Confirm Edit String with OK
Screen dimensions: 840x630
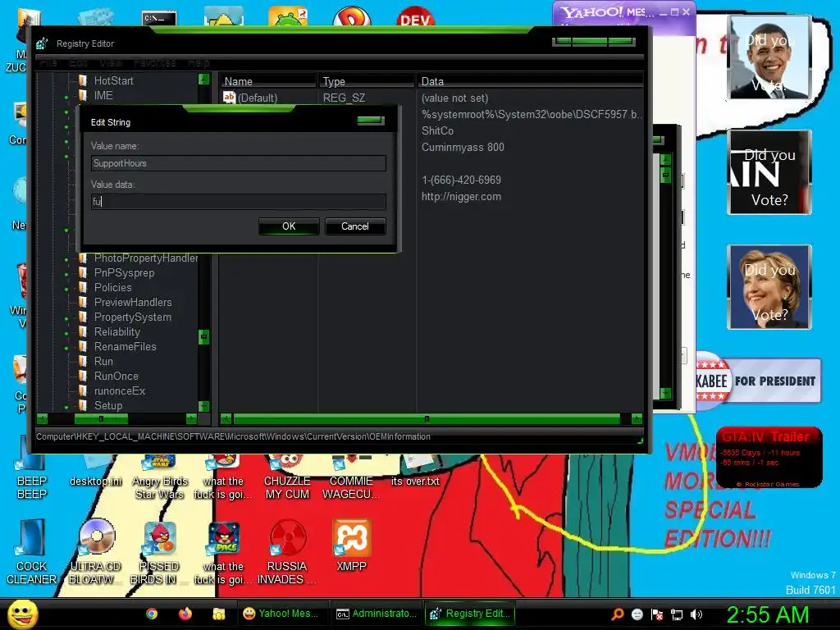tap(289, 226)
